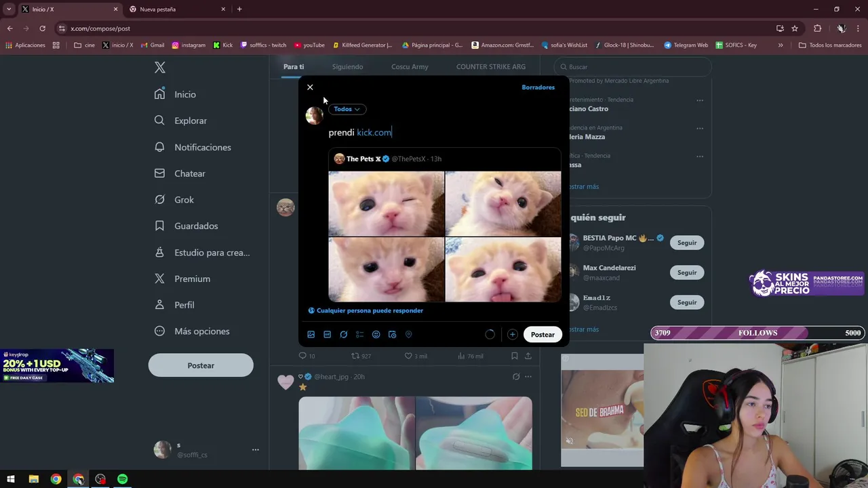Open more options on @heart_jpg post
This screenshot has width=868, height=488.
[528, 377]
